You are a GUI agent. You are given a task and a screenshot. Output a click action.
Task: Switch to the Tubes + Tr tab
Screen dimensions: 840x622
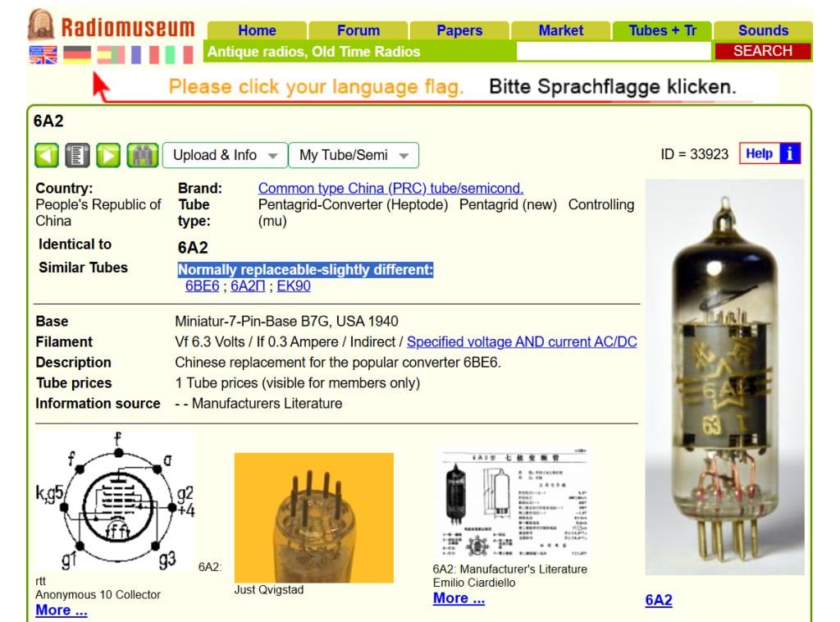click(x=662, y=30)
